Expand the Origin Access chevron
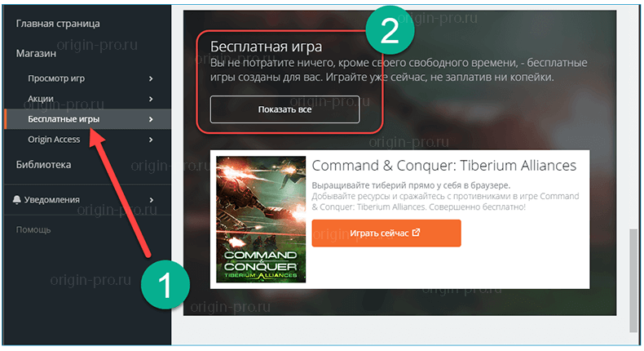Image resolution: width=644 pixels, height=351 pixels. coord(151,140)
